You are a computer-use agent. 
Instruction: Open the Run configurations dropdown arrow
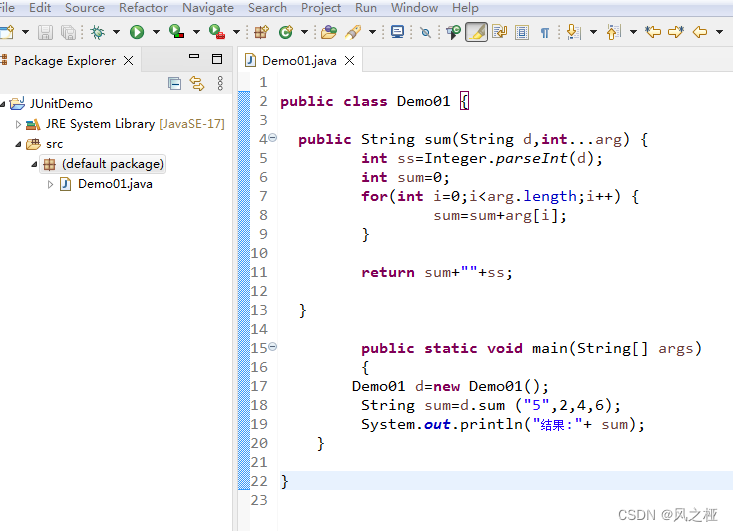point(156,32)
